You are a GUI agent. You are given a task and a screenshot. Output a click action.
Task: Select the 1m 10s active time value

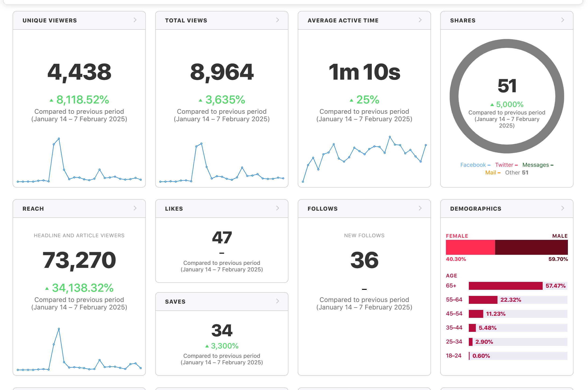364,72
